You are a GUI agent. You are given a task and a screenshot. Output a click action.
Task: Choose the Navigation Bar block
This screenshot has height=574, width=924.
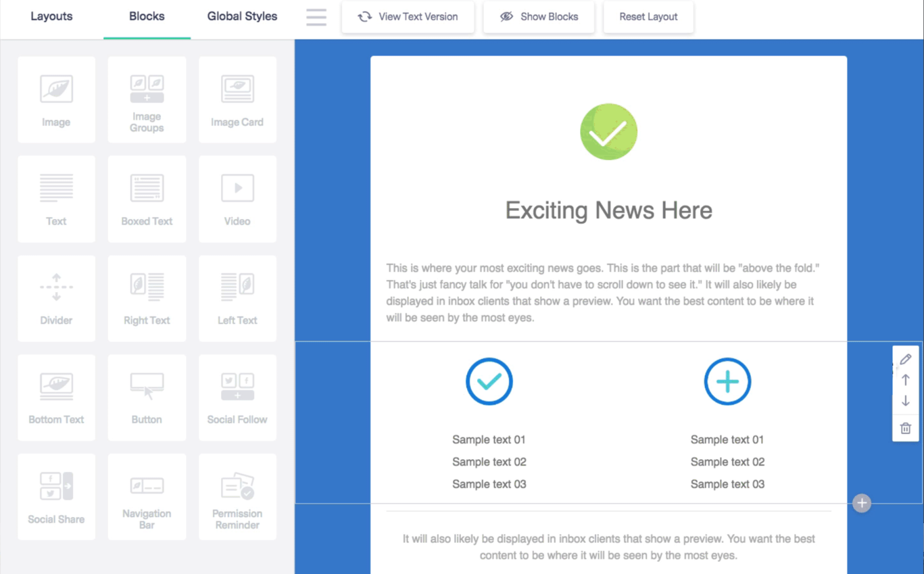pyautogui.click(x=147, y=497)
